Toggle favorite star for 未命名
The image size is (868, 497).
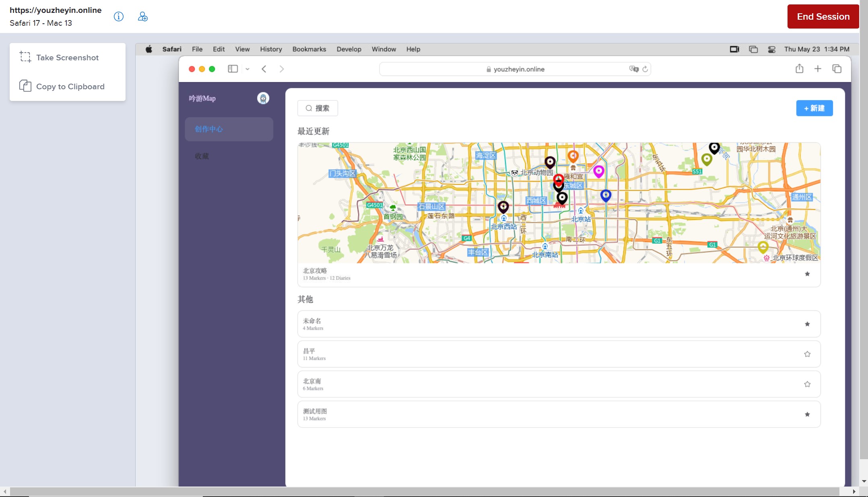click(x=807, y=324)
